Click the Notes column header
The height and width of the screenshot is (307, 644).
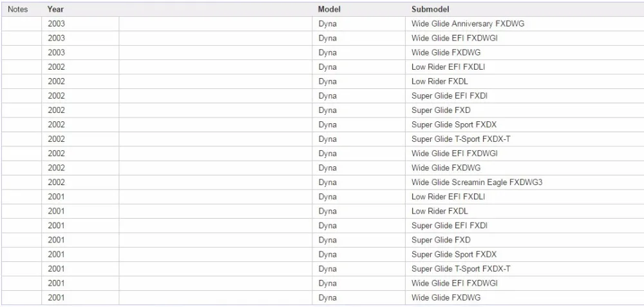(x=17, y=9)
